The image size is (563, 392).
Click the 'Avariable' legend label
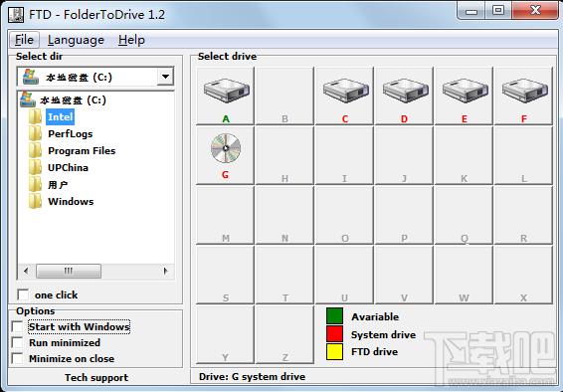tap(375, 316)
